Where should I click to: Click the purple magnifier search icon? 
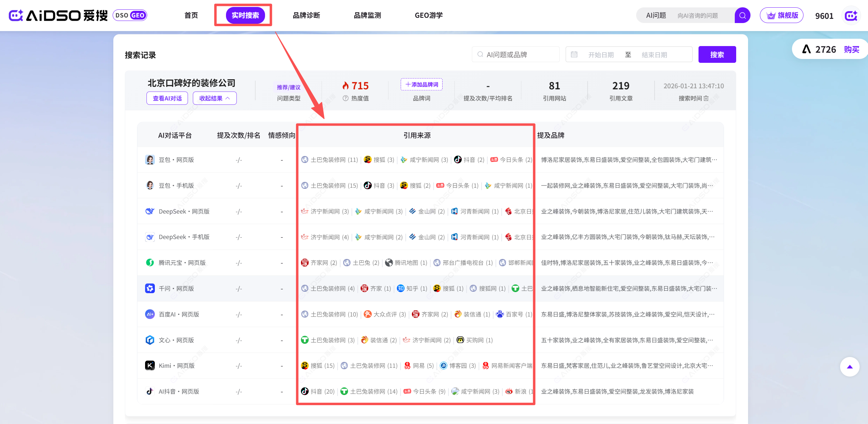(742, 15)
